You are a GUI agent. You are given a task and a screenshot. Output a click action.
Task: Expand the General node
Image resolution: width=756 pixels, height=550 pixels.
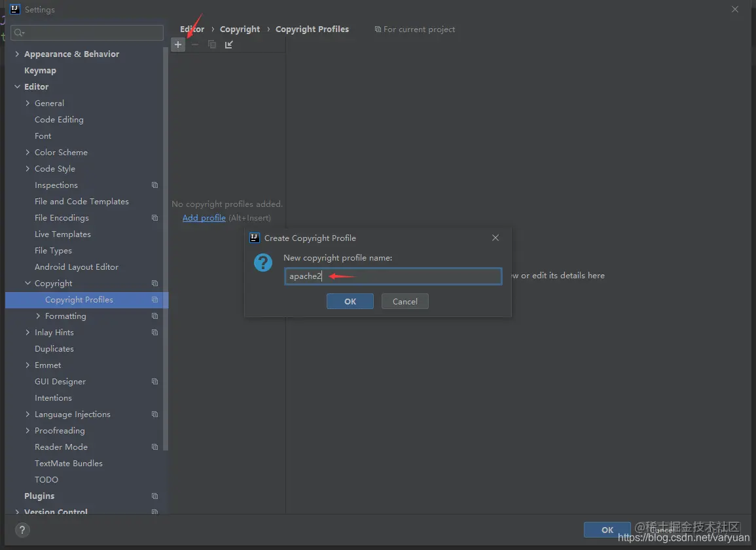(x=27, y=103)
